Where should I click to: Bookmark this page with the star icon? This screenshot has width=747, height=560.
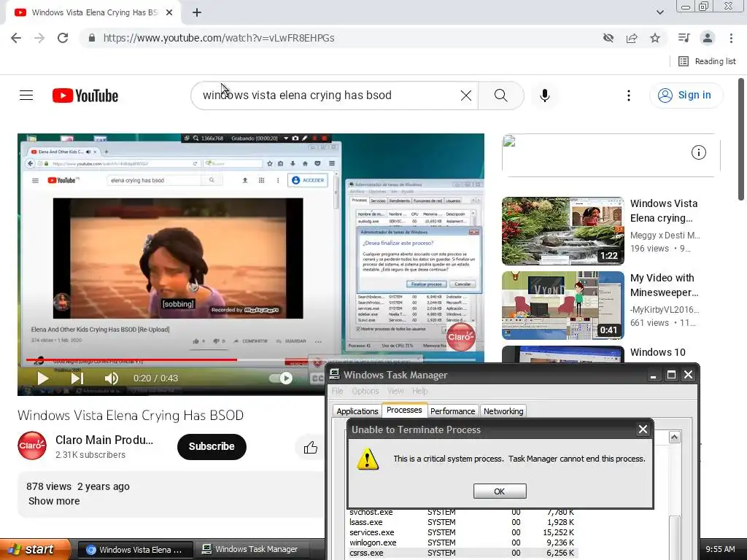click(x=655, y=38)
